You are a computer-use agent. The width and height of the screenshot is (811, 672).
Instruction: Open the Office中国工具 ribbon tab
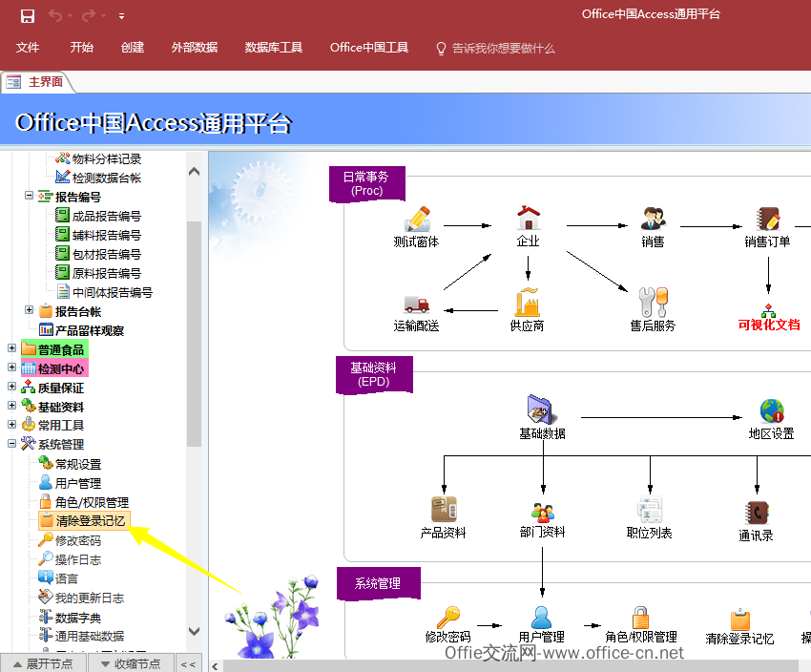click(369, 48)
